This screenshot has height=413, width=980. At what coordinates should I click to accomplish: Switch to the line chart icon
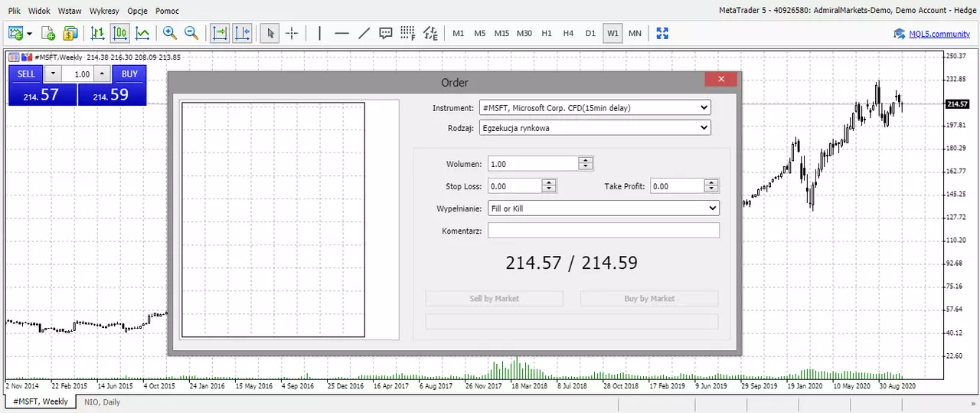pyautogui.click(x=142, y=33)
